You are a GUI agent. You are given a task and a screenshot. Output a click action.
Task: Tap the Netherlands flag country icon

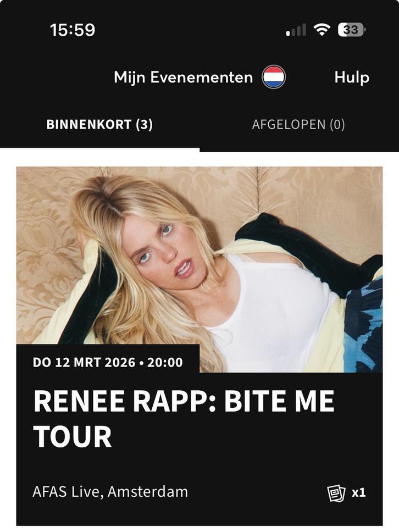point(274,77)
